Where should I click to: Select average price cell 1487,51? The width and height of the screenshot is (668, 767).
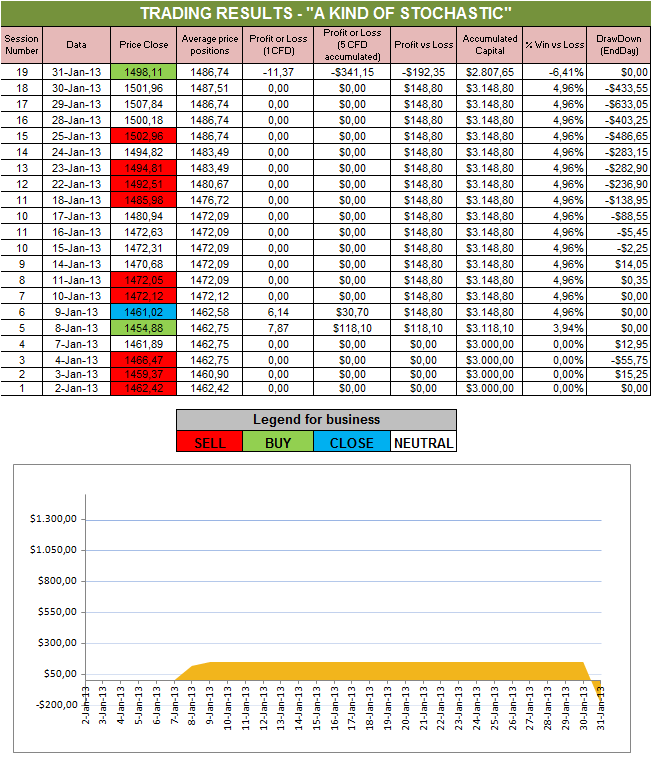point(209,88)
